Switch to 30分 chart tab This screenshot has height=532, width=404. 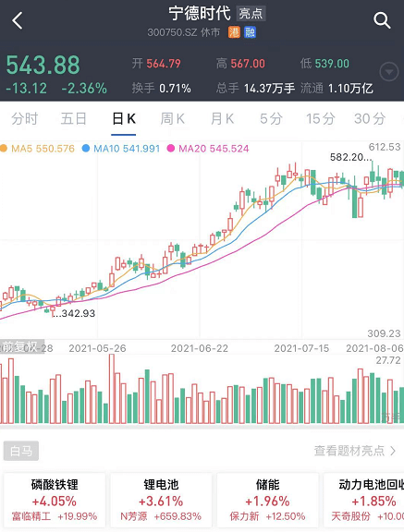[x=370, y=119]
